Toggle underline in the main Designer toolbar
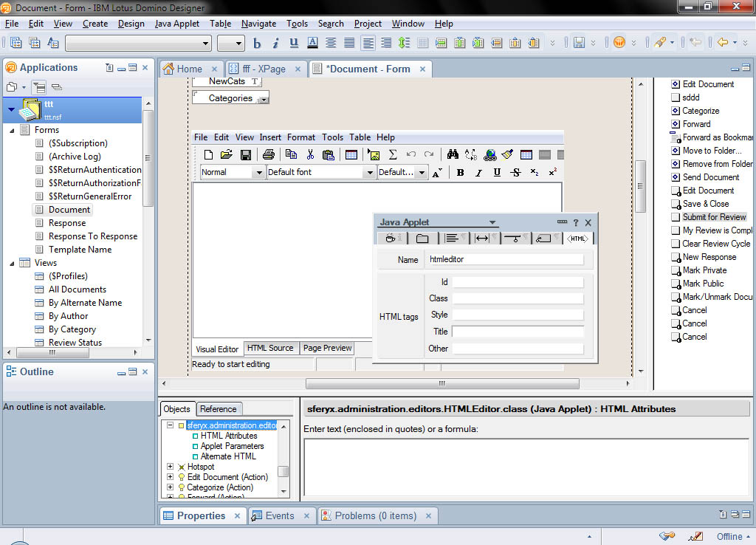This screenshot has height=545, width=756. pyautogui.click(x=294, y=44)
